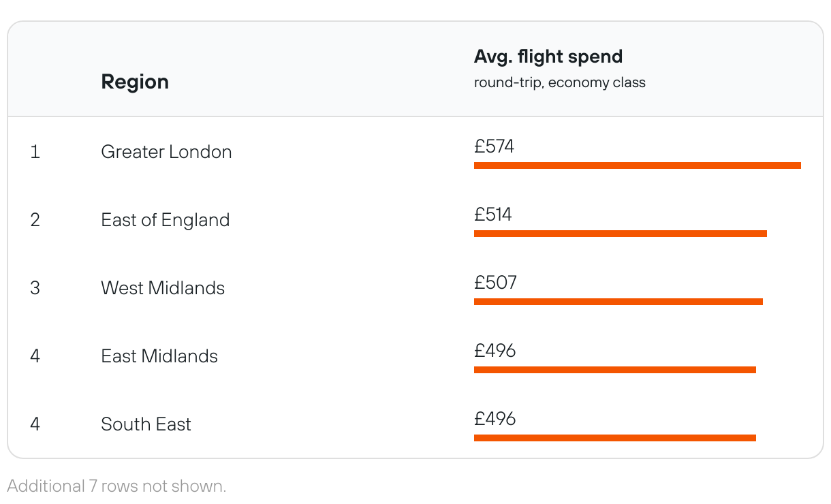
Task: Click the East Midlands row label
Action: click(159, 356)
